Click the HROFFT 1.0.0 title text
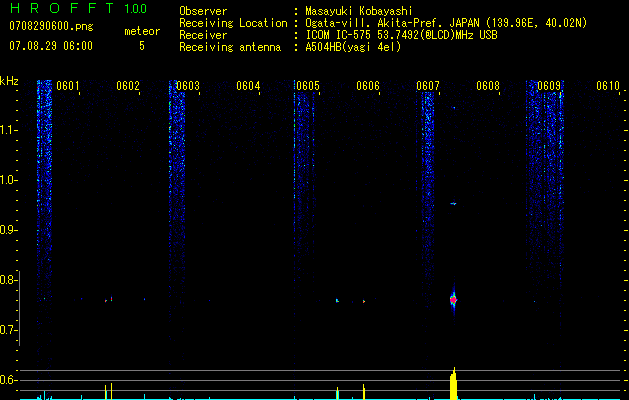Viewport: 629px width, 400px height. coord(78,8)
